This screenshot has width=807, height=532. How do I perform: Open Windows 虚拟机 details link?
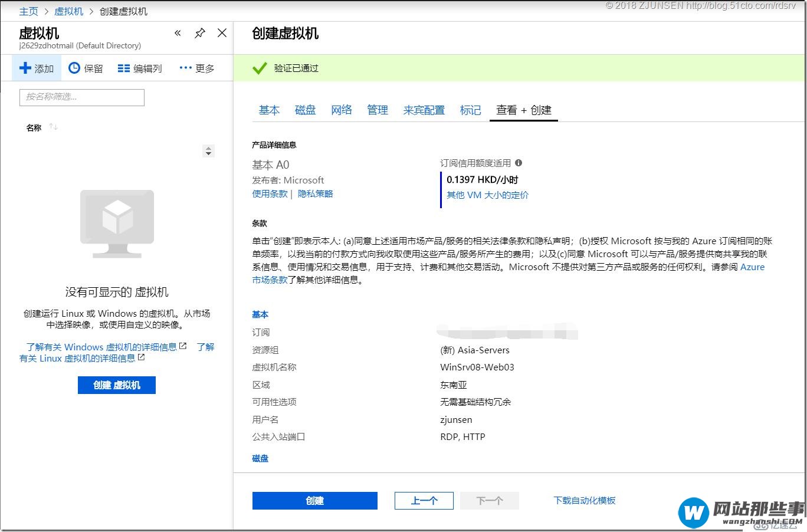click(106, 347)
